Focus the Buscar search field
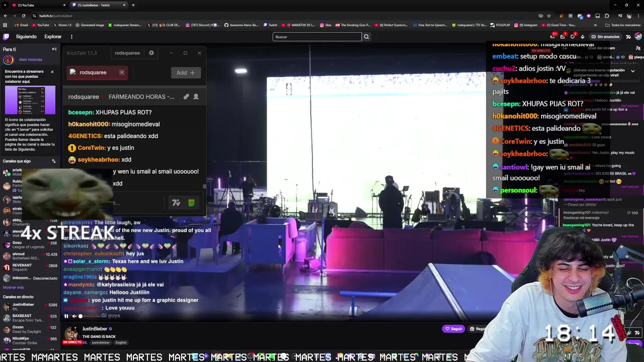This screenshot has height=362, width=644. pyautogui.click(x=317, y=37)
